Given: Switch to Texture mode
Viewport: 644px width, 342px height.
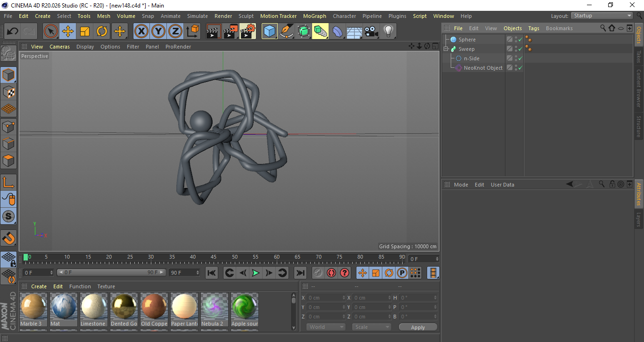Looking at the screenshot, I should pyautogui.click(x=8, y=92).
